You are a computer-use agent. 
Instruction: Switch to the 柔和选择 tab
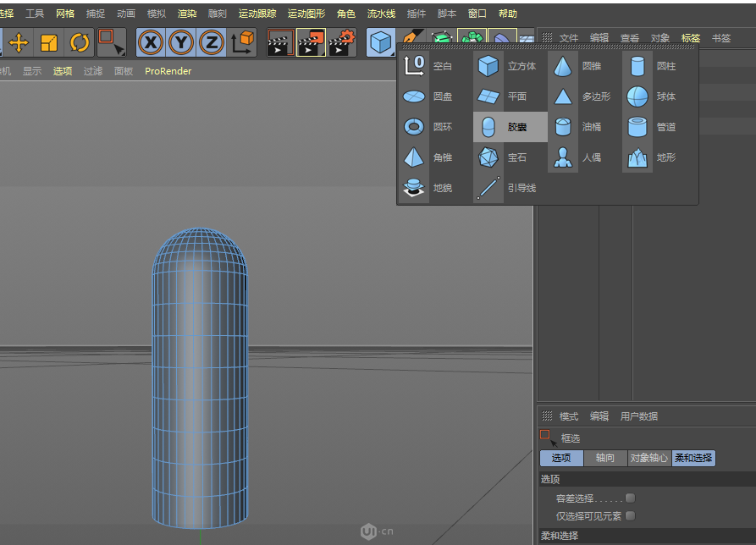coord(693,458)
